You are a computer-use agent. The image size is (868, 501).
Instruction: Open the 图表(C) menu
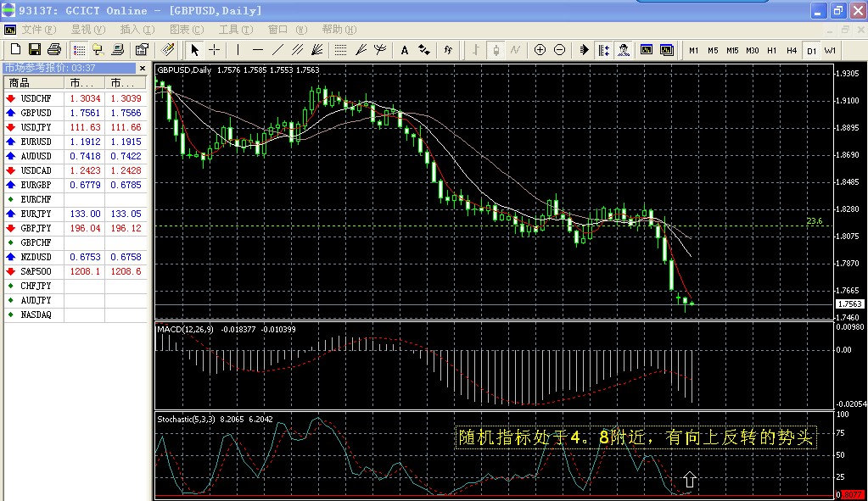pyautogui.click(x=187, y=30)
